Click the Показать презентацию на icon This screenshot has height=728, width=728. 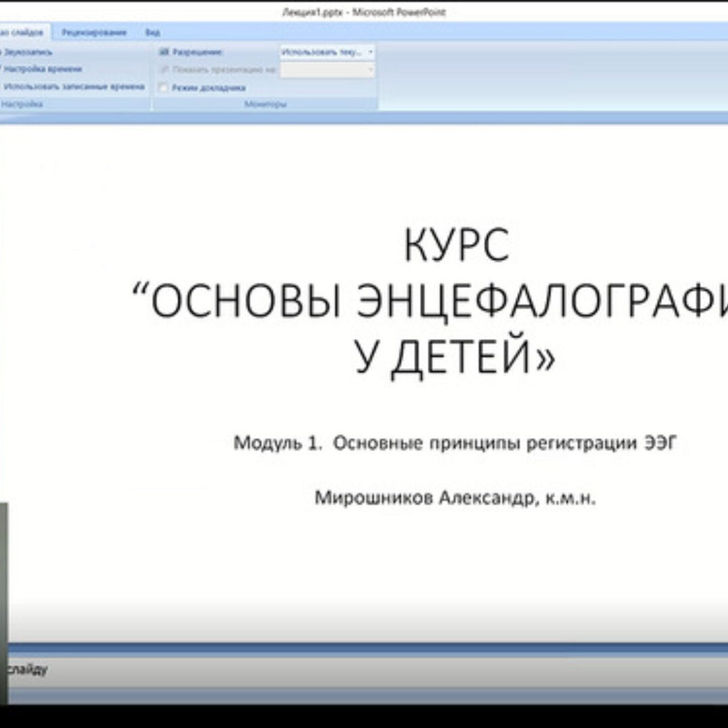point(164,69)
